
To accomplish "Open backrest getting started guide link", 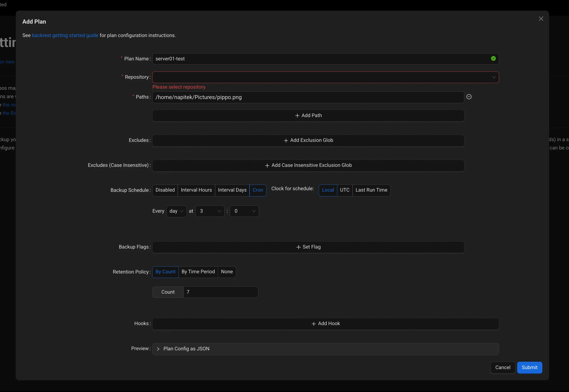I will (x=65, y=35).
